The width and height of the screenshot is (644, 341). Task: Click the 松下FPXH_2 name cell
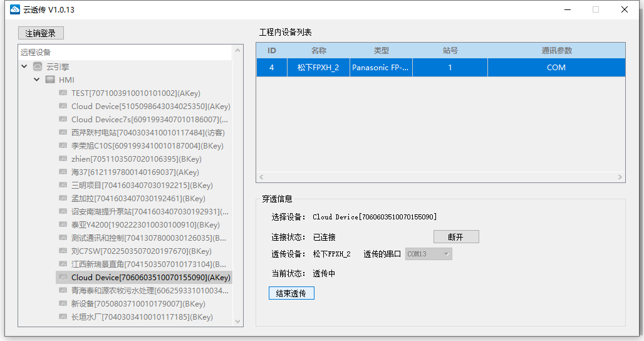pos(318,67)
